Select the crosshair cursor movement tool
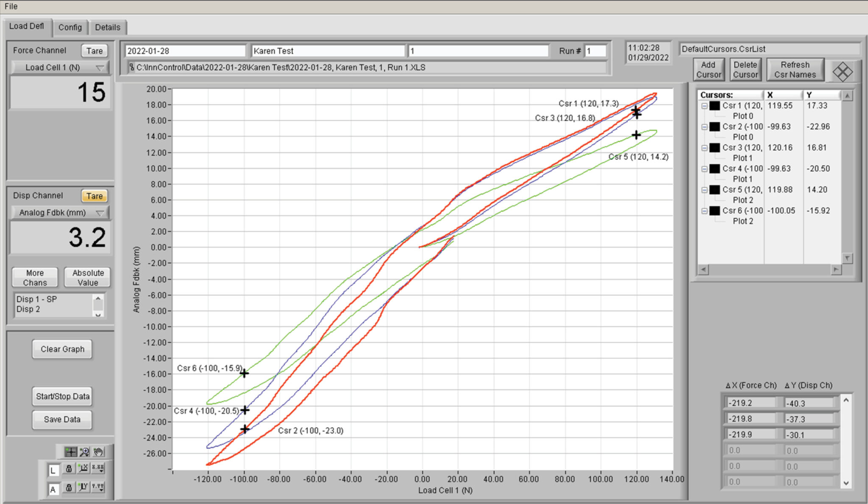 click(x=70, y=452)
